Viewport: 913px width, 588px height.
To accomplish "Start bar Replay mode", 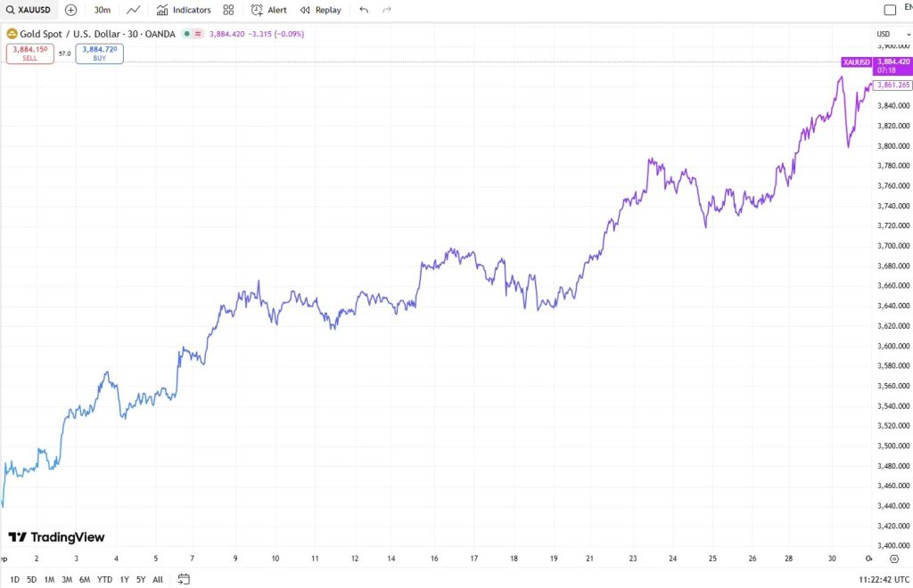I will click(x=321, y=10).
